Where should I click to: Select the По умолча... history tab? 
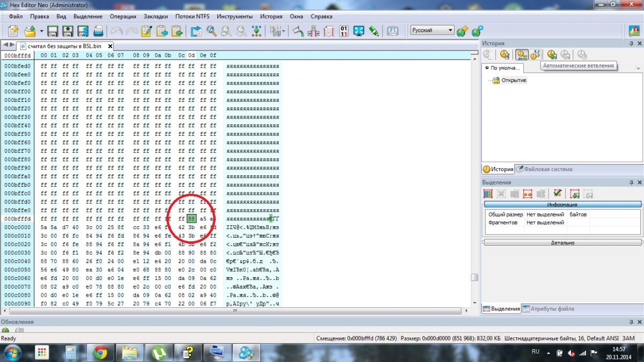(502, 68)
